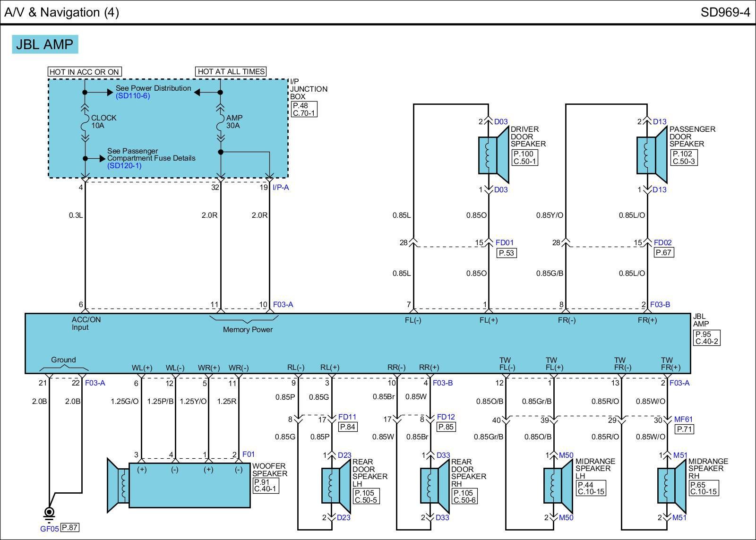Click the Passenger Door Speaker symbol

[652, 156]
